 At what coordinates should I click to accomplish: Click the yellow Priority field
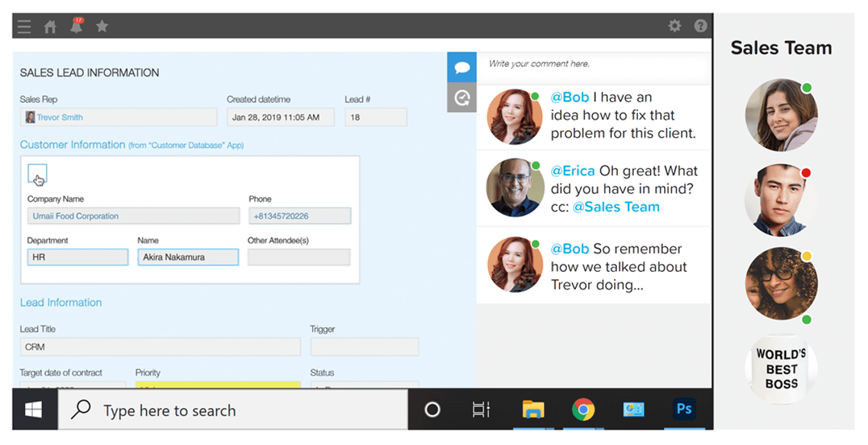[x=218, y=385]
